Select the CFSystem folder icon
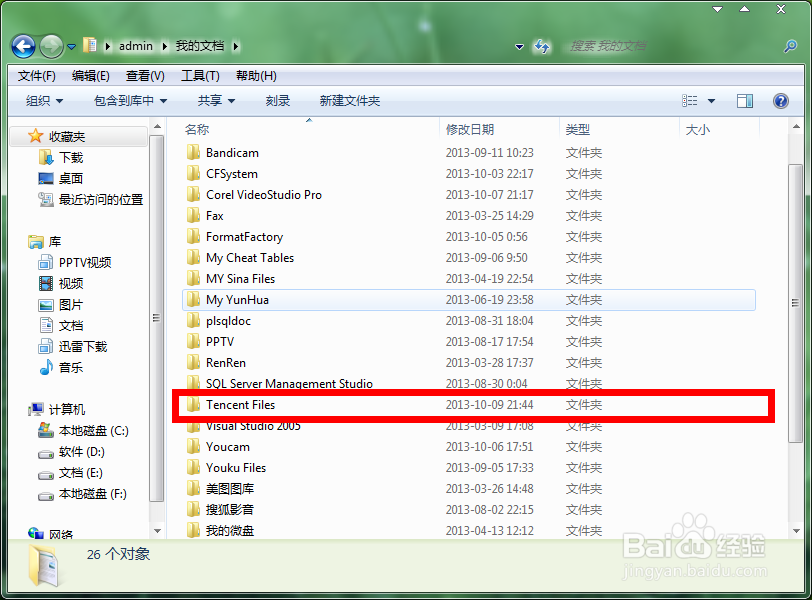 click(x=193, y=173)
